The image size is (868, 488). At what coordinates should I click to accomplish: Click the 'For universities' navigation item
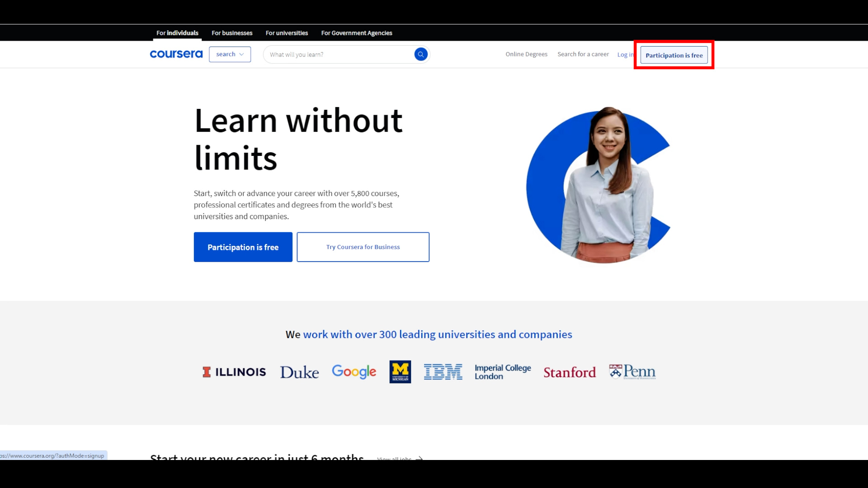point(286,33)
